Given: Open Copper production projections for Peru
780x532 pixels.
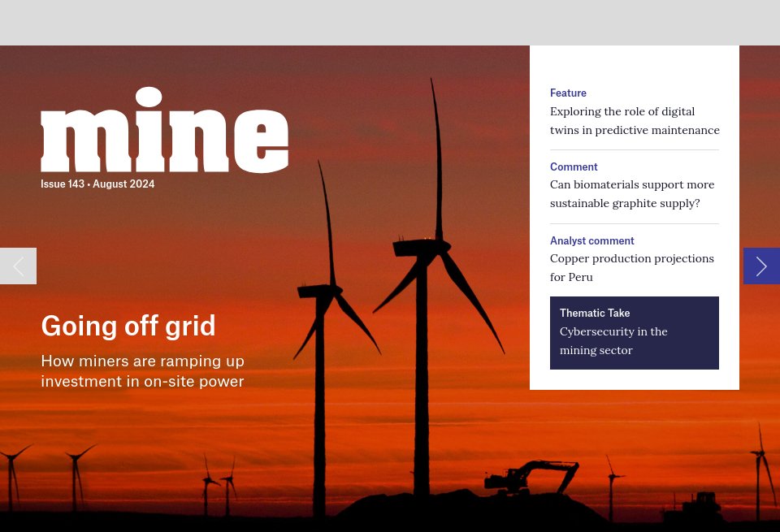Looking at the screenshot, I should pyautogui.click(x=632, y=267).
